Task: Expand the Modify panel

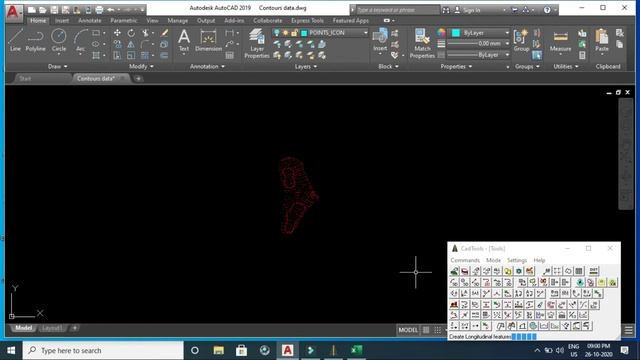Action: pyautogui.click(x=141, y=66)
